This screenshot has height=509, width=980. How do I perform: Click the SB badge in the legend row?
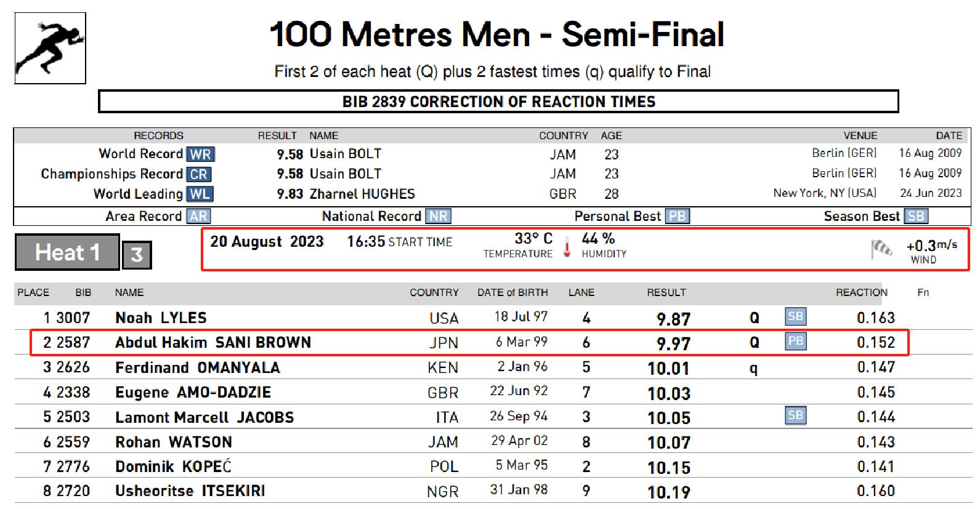tap(915, 217)
